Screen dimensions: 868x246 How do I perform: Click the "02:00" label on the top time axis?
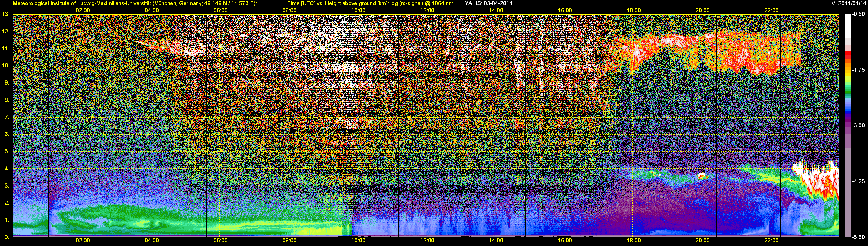click(x=82, y=10)
